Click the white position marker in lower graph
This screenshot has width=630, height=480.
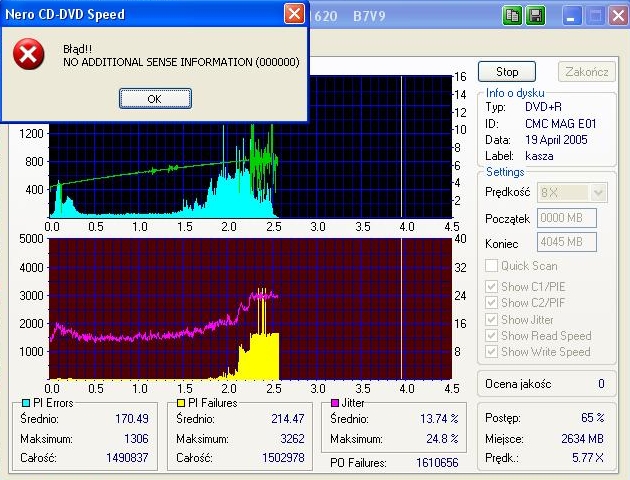tap(401, 308)
